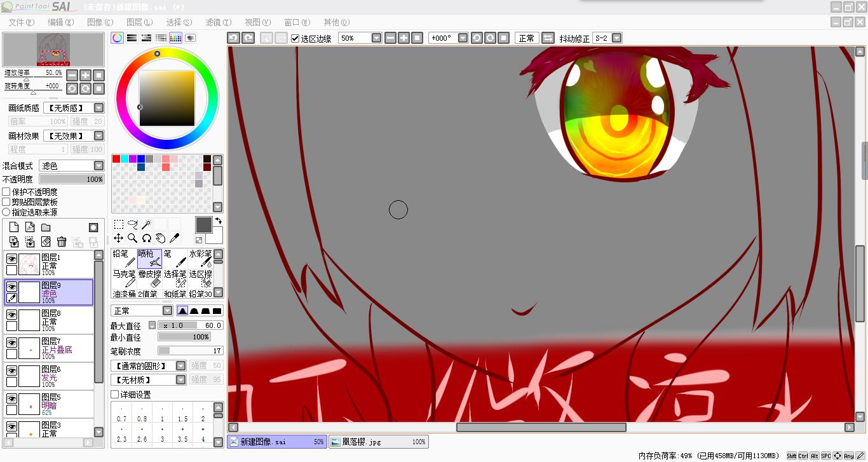Flip the canvas view horizontally
Image resolution: width=868 pixels, height=462 pixels.
[548, 38]
